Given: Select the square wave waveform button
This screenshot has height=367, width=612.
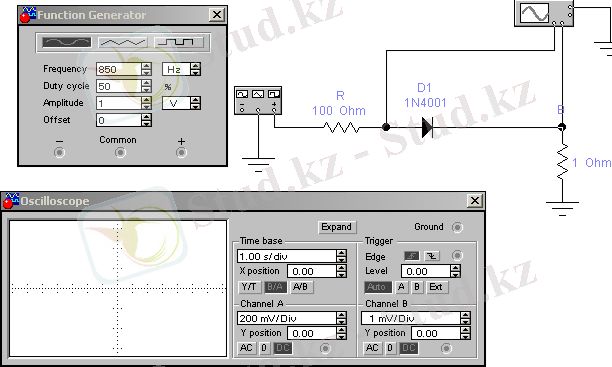Looking at the screenshot, I should (179, 42).
